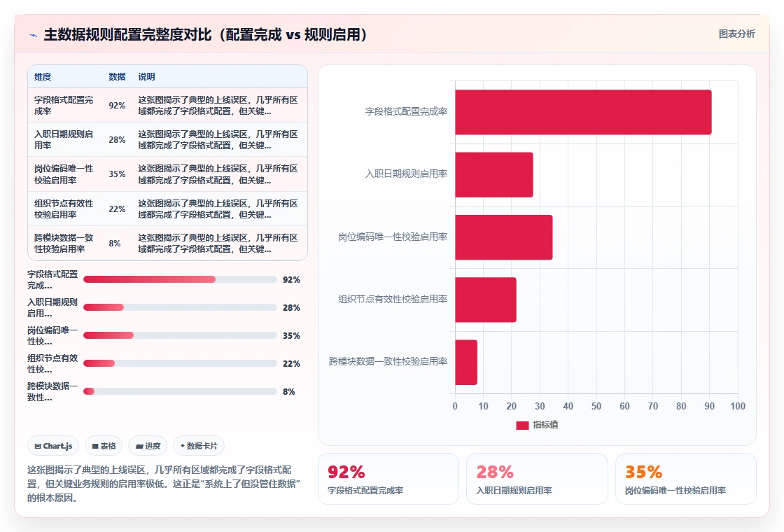Click the chart bar for 字段格式配置完成率
Image resolution: width=784 pixels, height=532 pixels.
click(x=583, y=112)
